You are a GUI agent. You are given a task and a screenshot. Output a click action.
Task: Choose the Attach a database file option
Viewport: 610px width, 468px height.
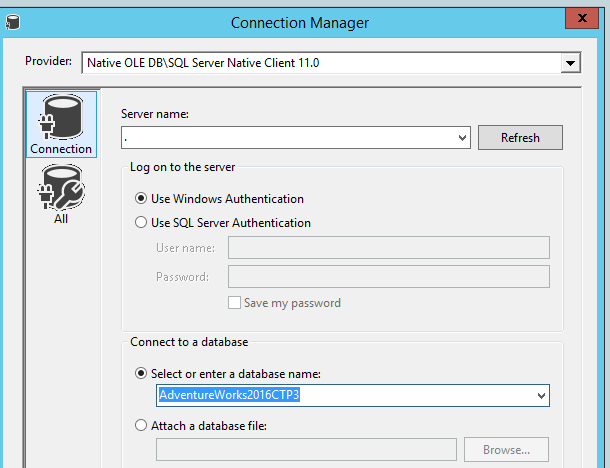(141, 425)
